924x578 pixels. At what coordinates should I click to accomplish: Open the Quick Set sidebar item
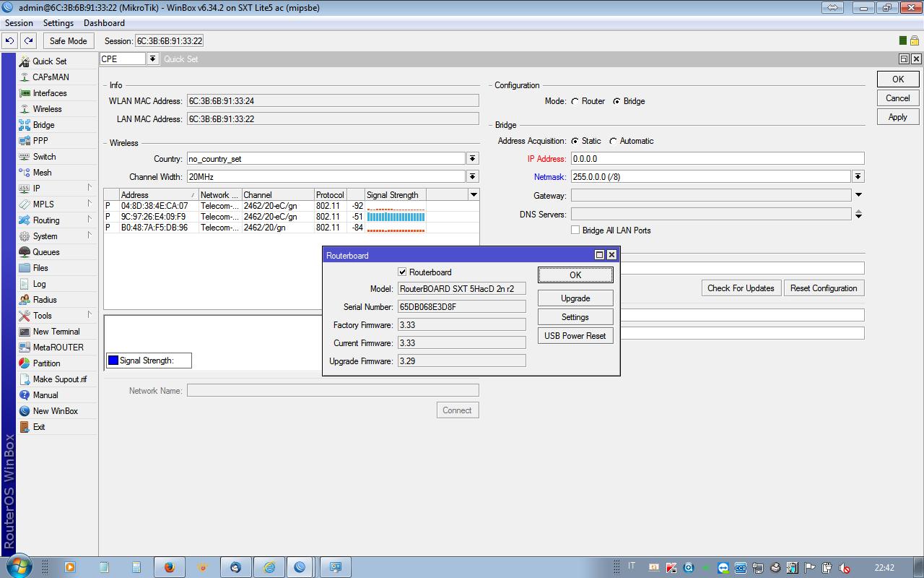point(49,61)
